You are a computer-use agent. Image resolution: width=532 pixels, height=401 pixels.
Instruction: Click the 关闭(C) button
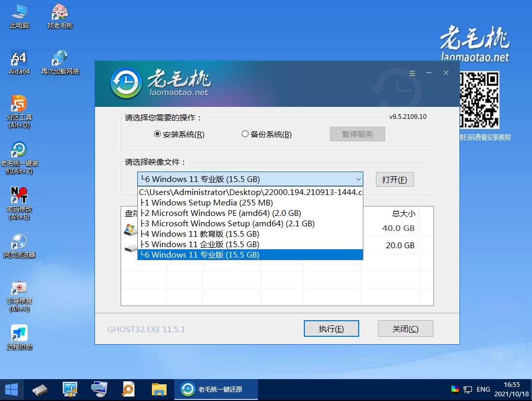[x=406, y=329]
